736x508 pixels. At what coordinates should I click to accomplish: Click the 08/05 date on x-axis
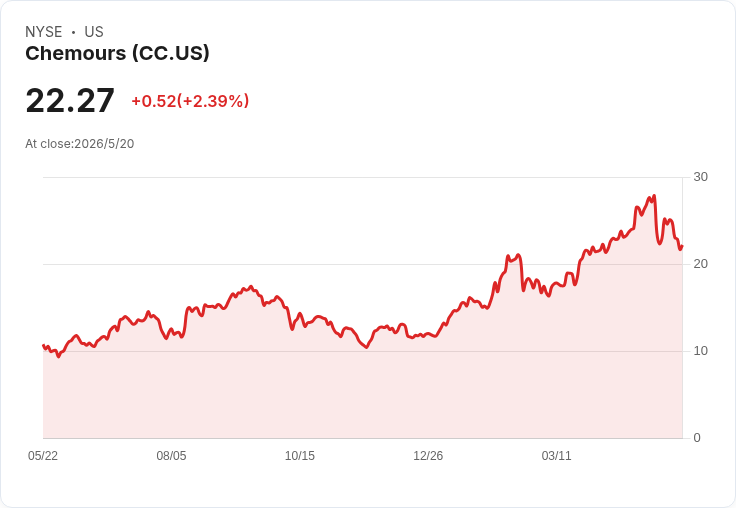[x=171, y=456]
